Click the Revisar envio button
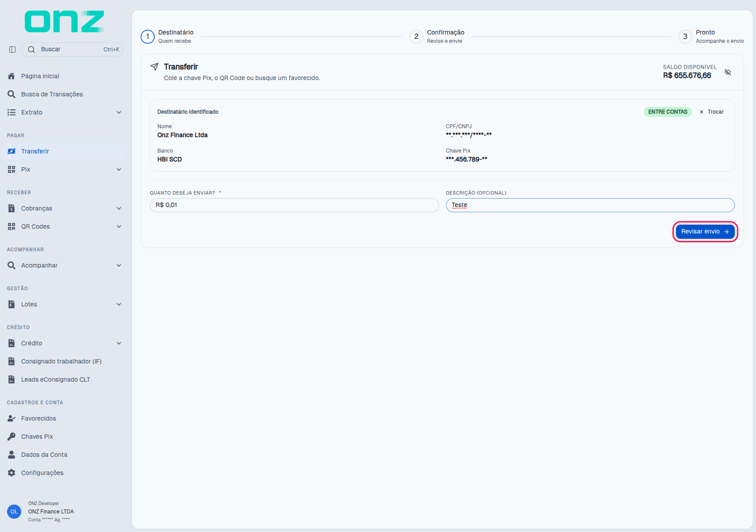This screenshot has width=756, height=532. point(705,232)
